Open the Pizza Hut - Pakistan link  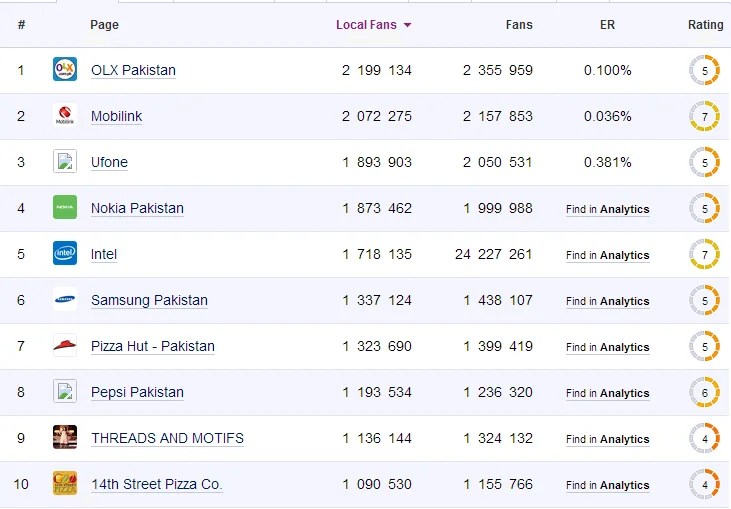pos(152,346)
